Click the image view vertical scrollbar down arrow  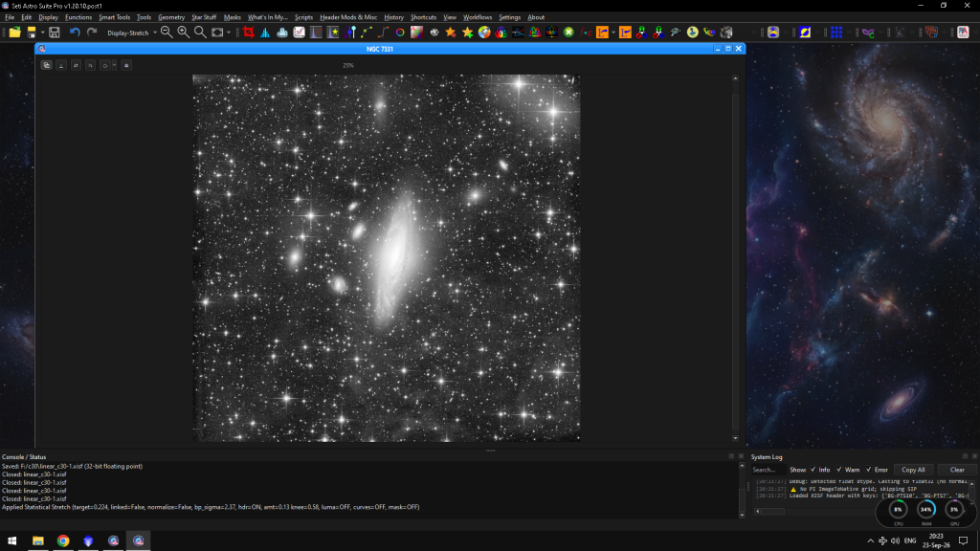(x=735, y=438)
